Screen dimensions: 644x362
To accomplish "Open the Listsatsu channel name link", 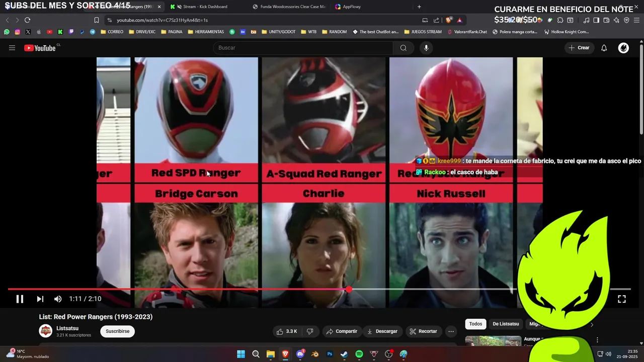I will [67, 328].
